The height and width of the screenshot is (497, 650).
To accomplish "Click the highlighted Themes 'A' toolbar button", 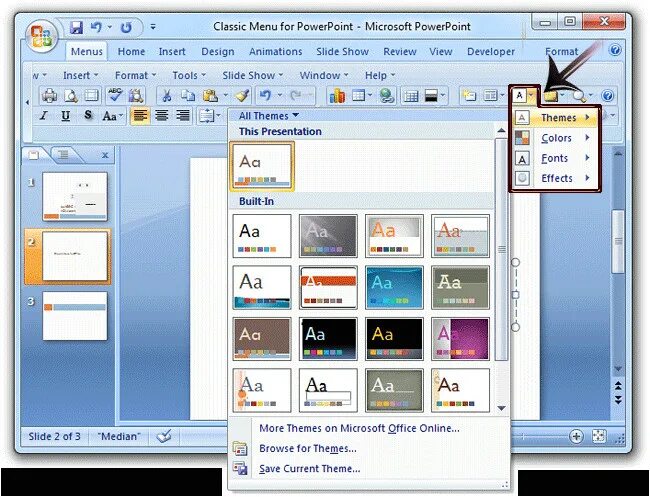I will pyautogui.click(x=519, y=96).
